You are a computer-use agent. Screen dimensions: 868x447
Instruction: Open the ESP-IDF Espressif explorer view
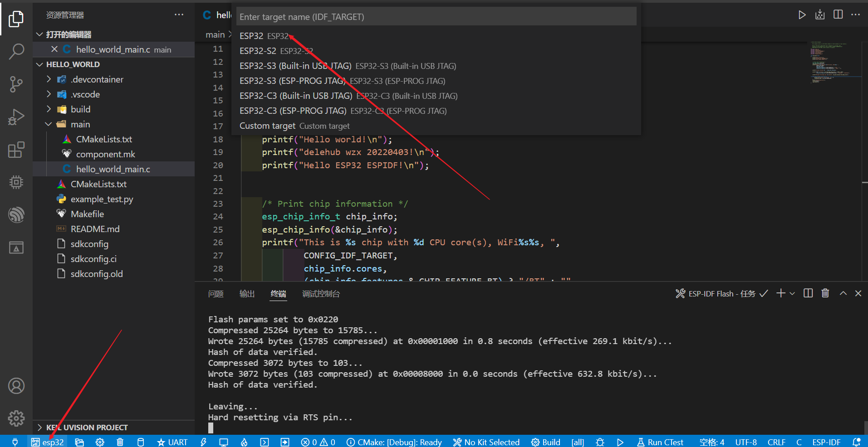[x=16, y=215]
